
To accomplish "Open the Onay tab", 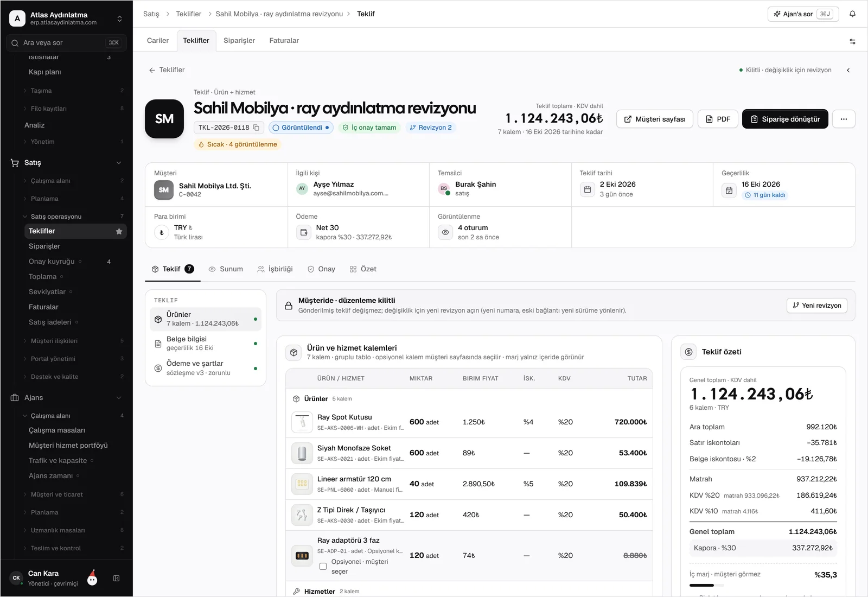I will tap(321, 269).
